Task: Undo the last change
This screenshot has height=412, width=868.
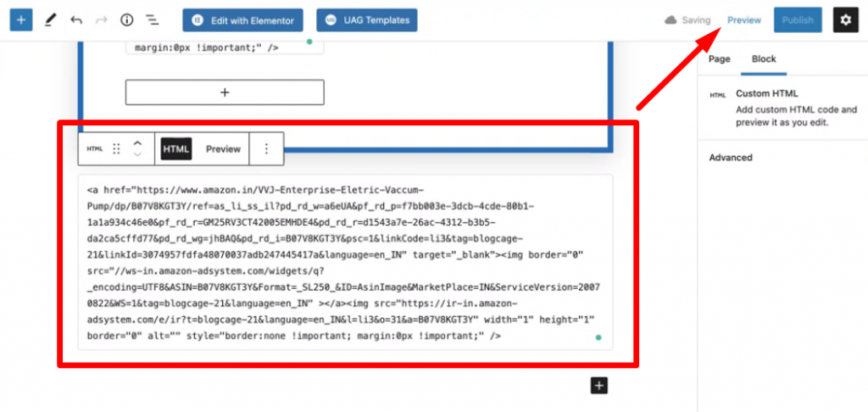Action: (x=76, y=20)
